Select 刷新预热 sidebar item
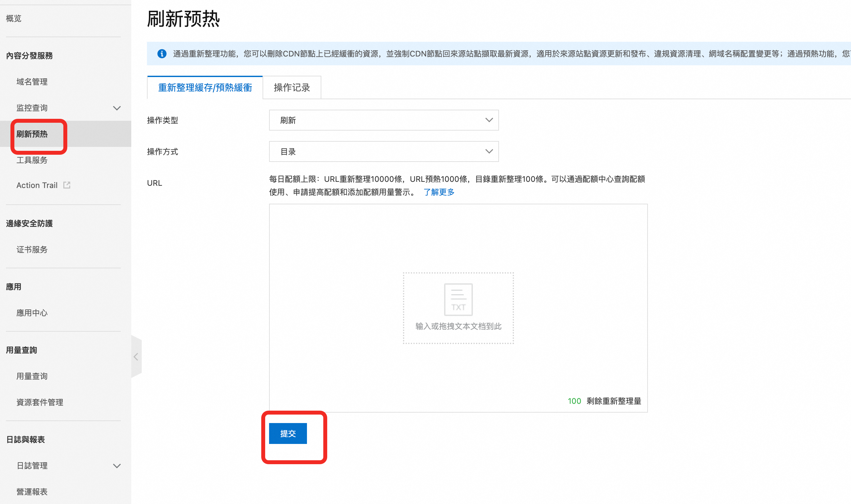Image resolution: width=851 pixels, height=504 pixels. [x=32, y=134]
